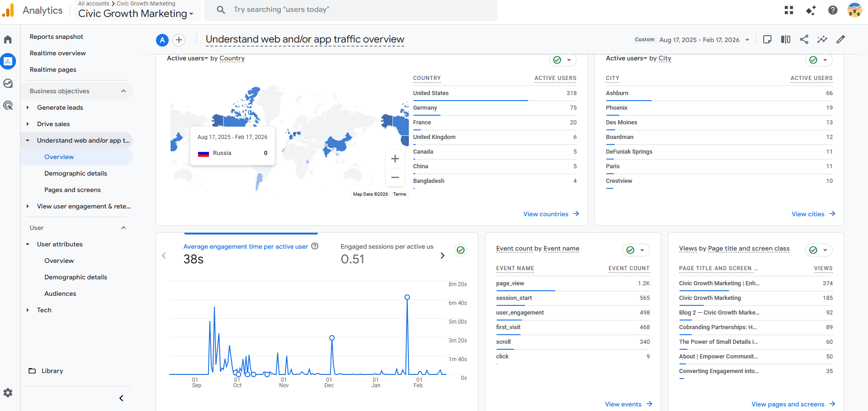868x411 pixels.
Task: Customize report with the pencil icon
Action: [x=841, y=39]
